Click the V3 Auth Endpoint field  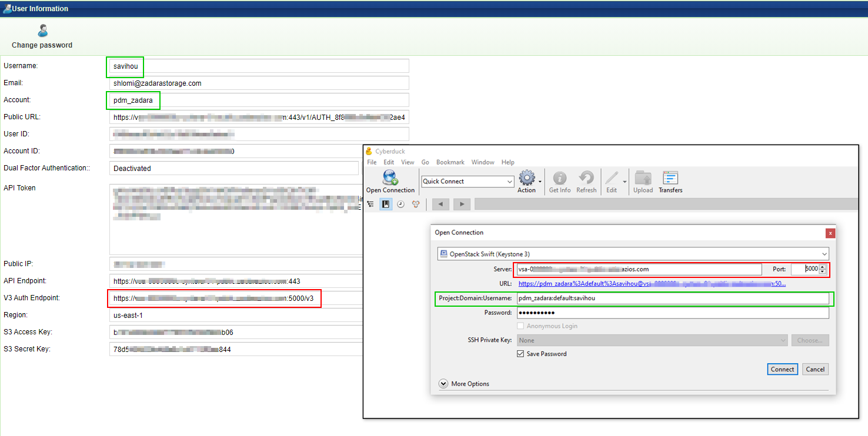tap(236, 298)
